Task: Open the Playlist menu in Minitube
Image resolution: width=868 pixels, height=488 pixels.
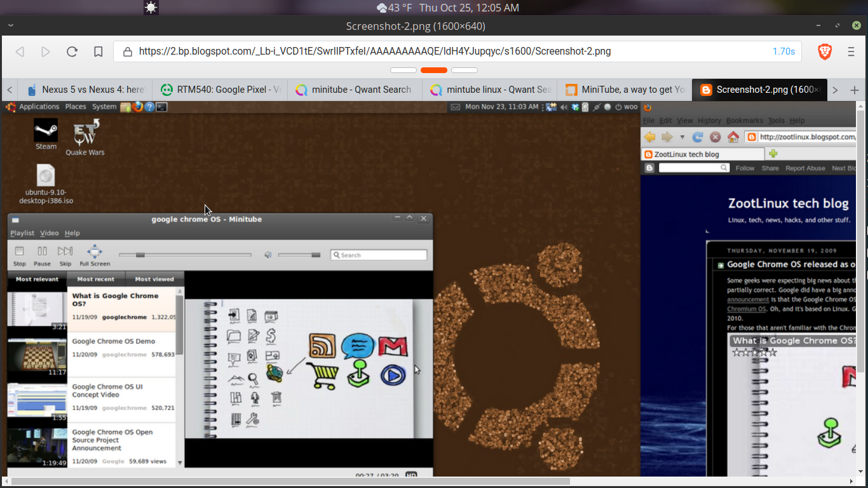Action: pyautogui.click(x=22, y=233)
